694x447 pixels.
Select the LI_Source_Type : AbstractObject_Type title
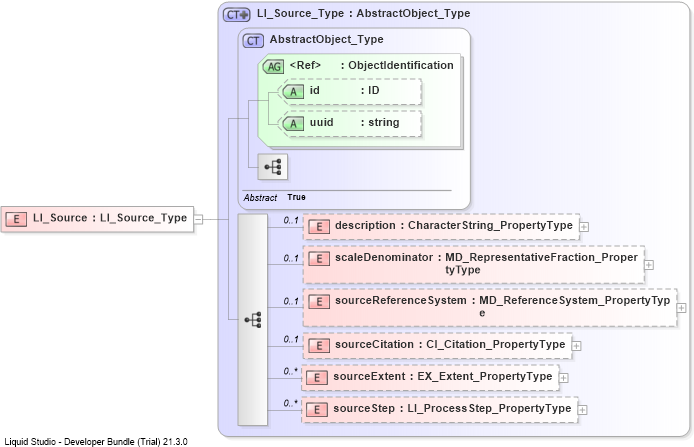tap(363, 13)
